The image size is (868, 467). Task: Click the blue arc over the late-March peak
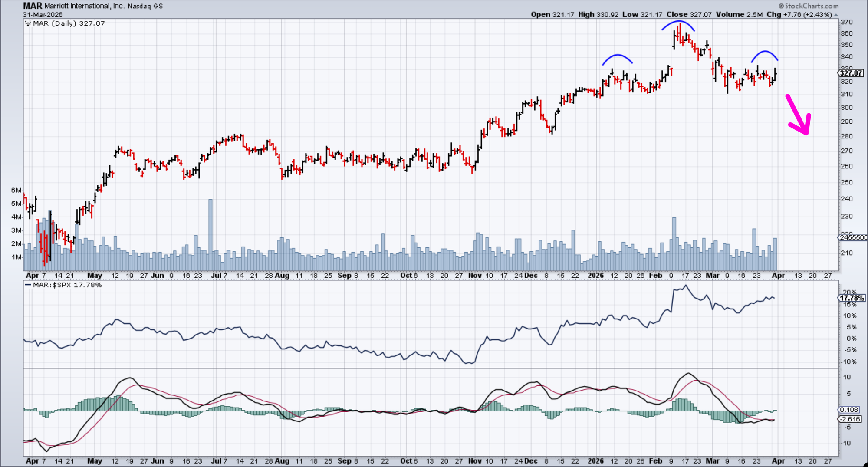point(765,53)
